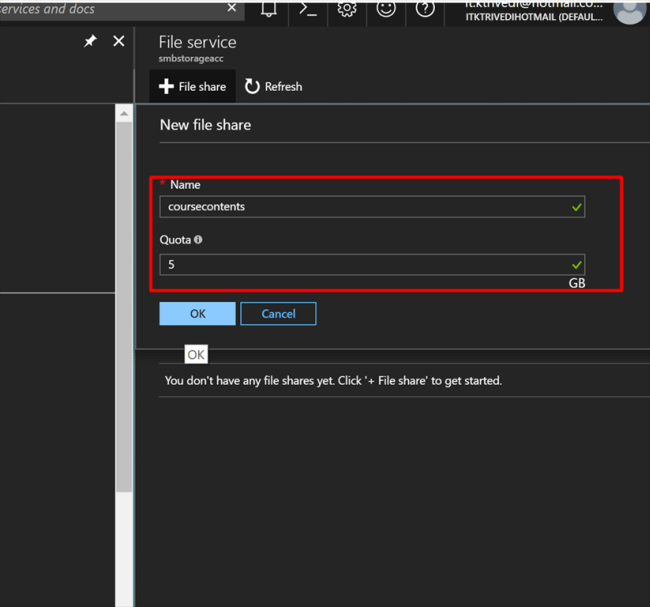The width and height of the screenshot is (650, 607).
Task: Click the vertical scrollbar thumb
Action: tap(124, 306)
